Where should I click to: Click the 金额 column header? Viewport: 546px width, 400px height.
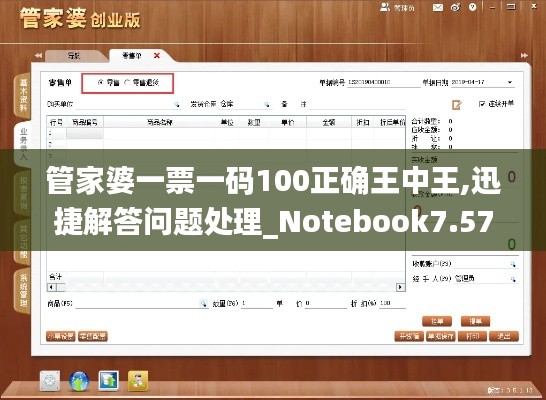(329, 123)
